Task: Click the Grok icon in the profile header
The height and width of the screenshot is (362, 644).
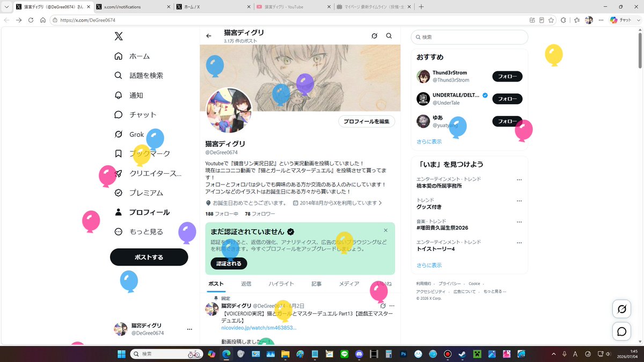Action: [x=375, y=36]
